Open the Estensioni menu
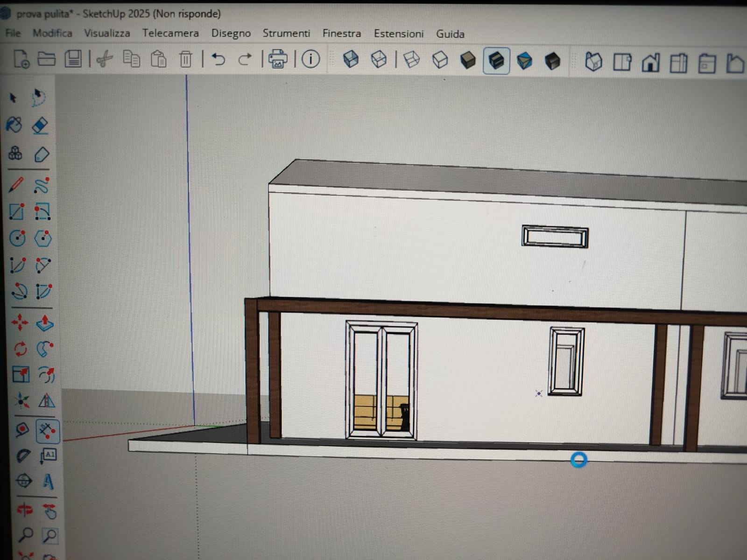 tap(399, 34)
